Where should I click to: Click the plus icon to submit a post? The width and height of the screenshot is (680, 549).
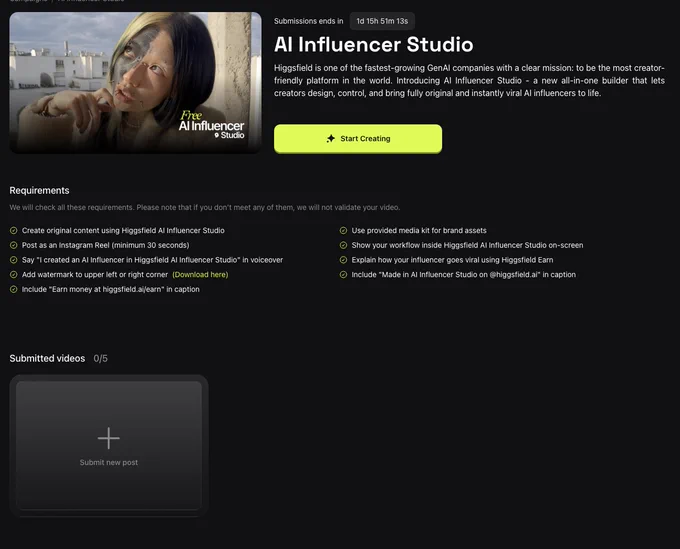tap(108, 438)
